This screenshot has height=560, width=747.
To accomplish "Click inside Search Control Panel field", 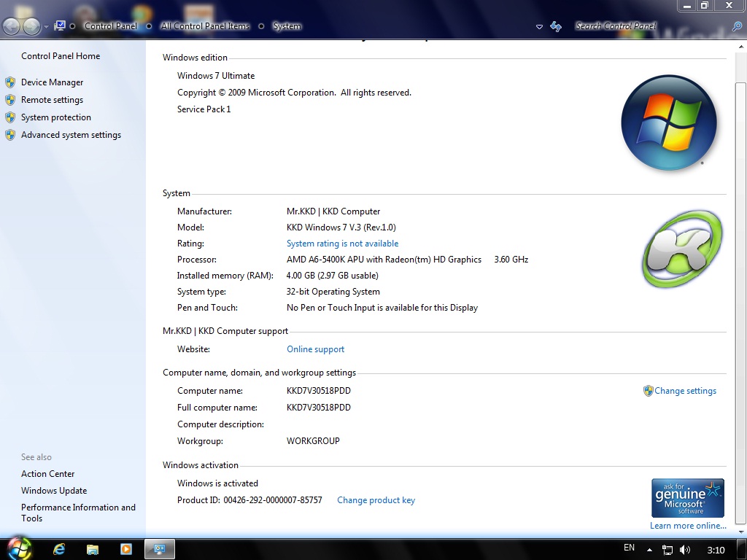I will click(651, 26).
